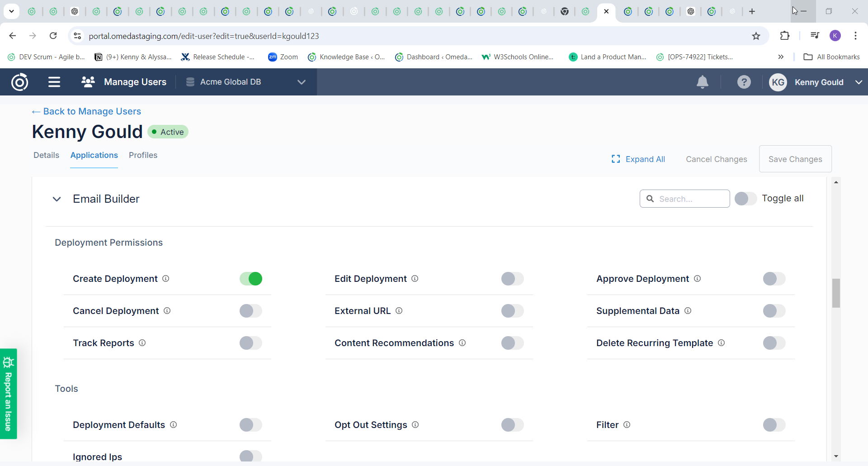Click info icon beside Supplemental Data

pos(688,311)
